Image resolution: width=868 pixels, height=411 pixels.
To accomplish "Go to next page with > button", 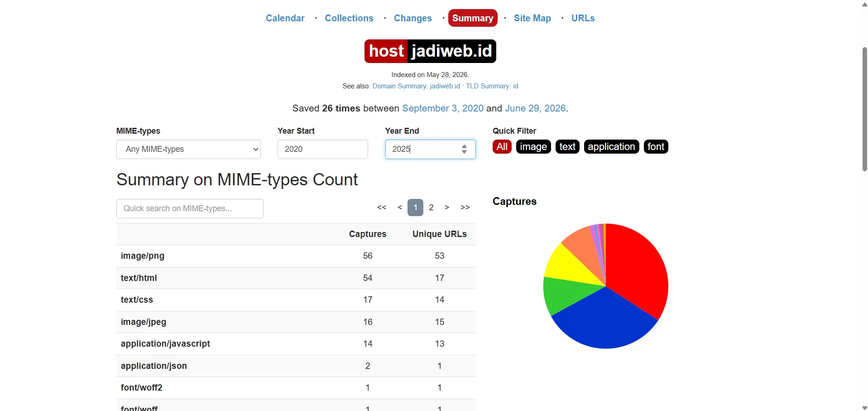I will click(x=447, y=208).
